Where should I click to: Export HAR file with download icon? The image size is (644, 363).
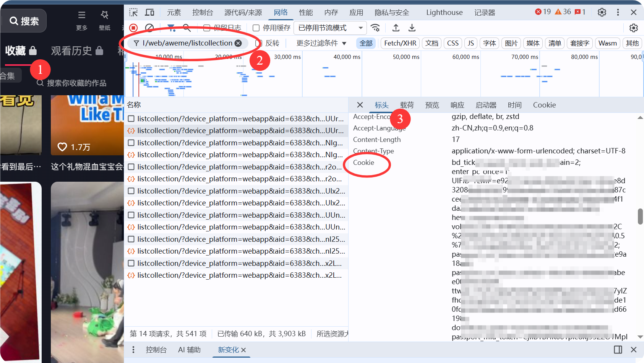pyautogui.click(x=412, y=28)
